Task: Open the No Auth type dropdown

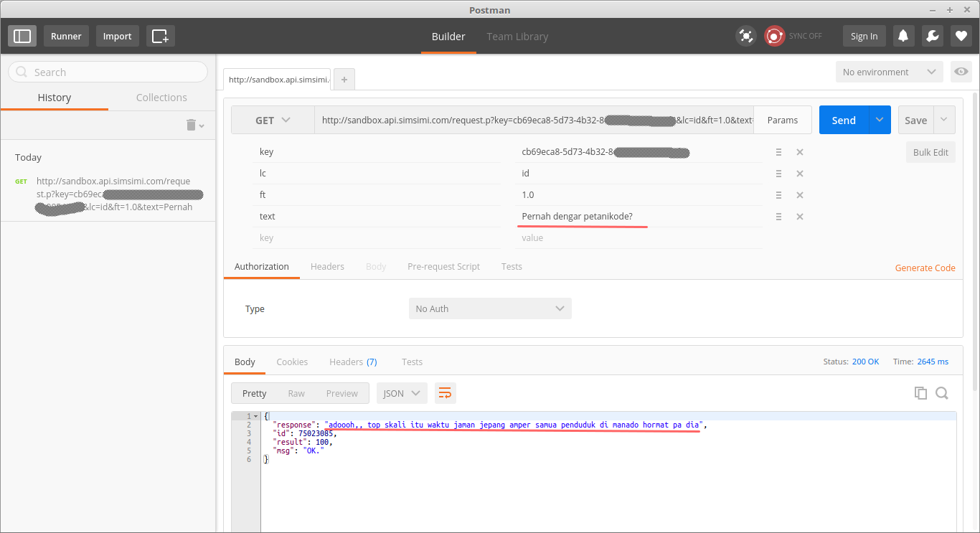Action: pyautogui.click(x=490, y=308)
